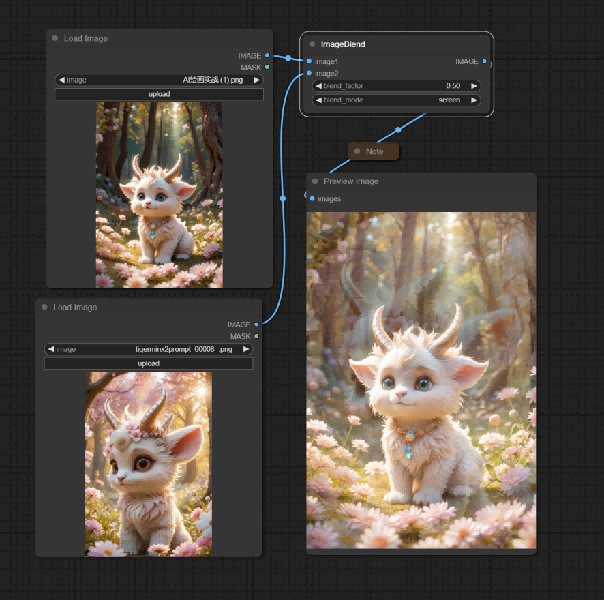
Task: Collapse the top Load Image node dot
Action: pyautogui.click(x=55, y=38)
